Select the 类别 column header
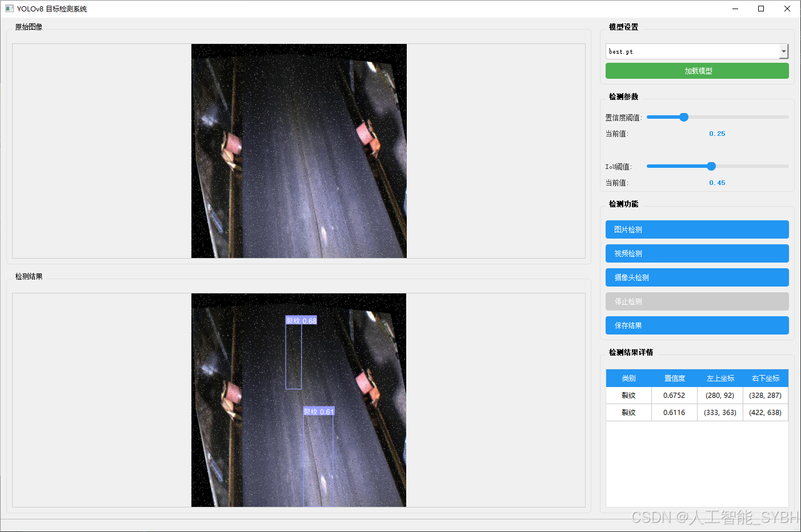The image size is (801, 532). pyautogui.click(x=628, y=378)
